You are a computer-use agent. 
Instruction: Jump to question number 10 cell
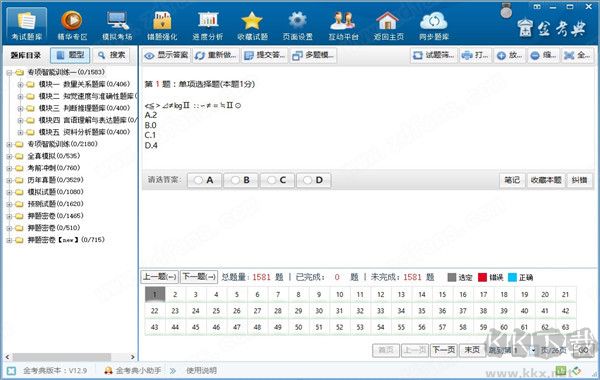click(x=339, y=294)
